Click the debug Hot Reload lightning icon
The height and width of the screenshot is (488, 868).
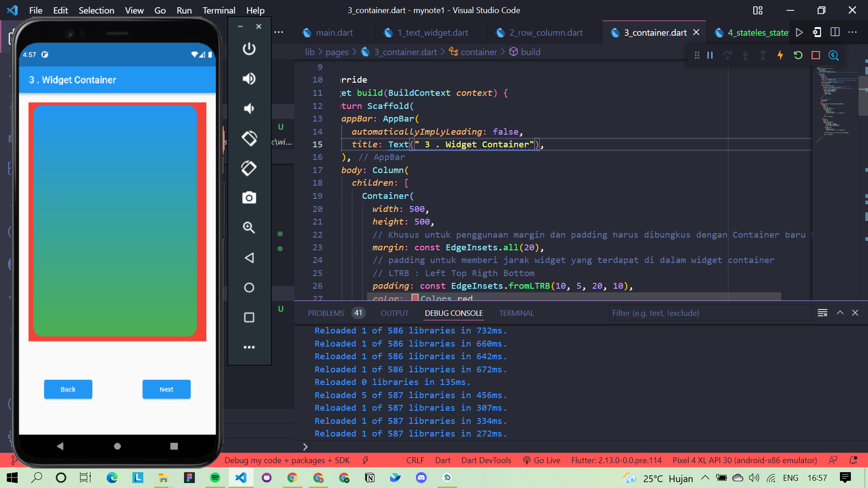(780, 55)
